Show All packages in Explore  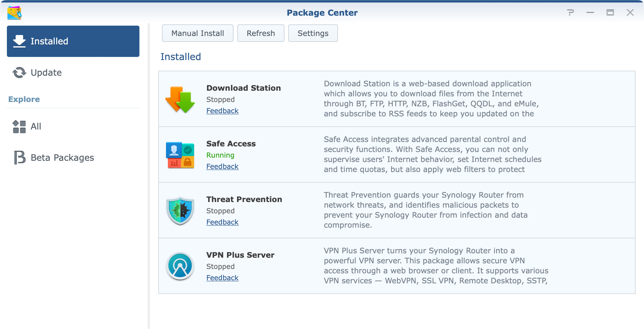[x=73, y=126]
